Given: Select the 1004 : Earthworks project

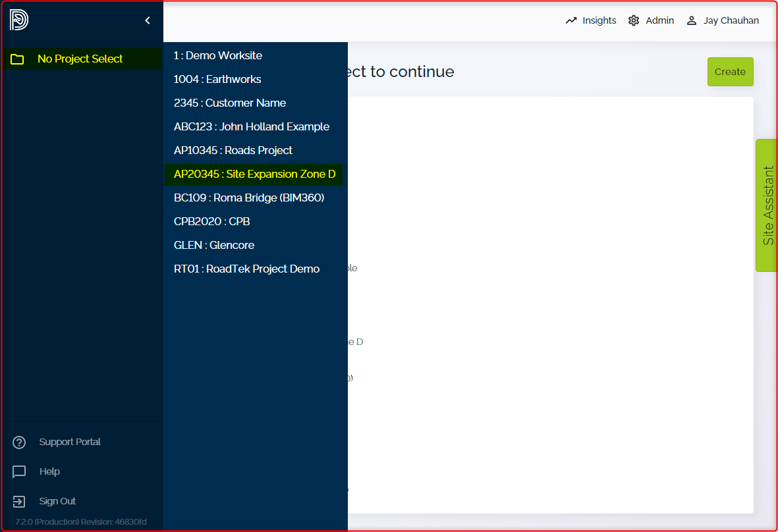Looking at the screenshot, I should tap(217, 79).
